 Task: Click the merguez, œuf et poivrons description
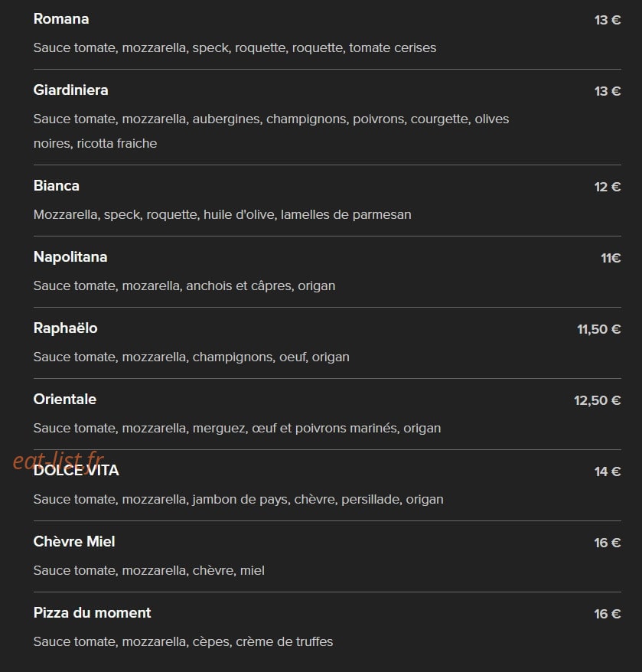[x=237, y=428]
